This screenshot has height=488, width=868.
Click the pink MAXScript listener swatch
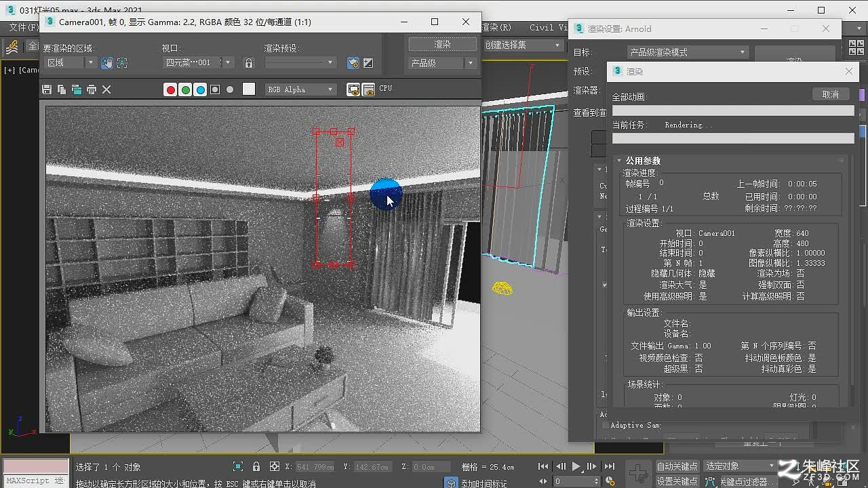point(35,466)
